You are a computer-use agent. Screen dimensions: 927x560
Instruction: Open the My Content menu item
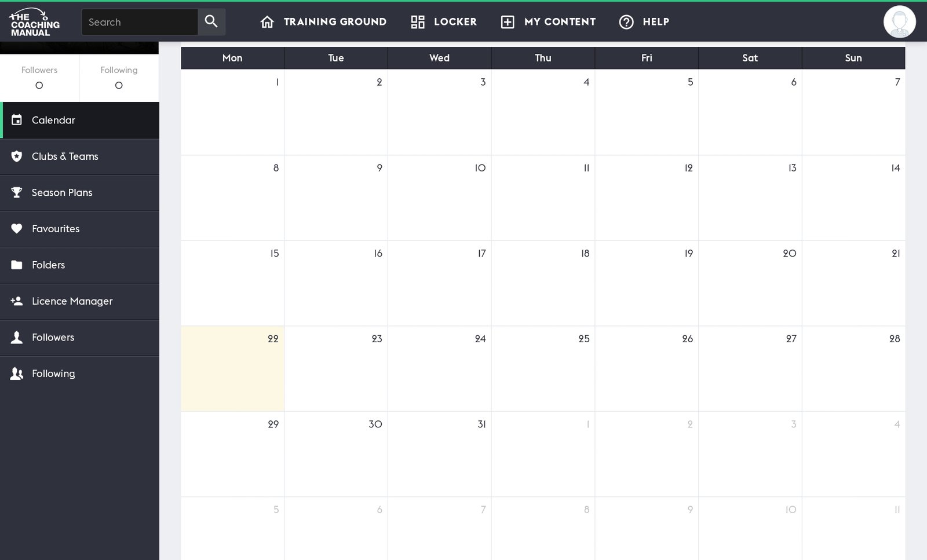[x=548, y=22]
